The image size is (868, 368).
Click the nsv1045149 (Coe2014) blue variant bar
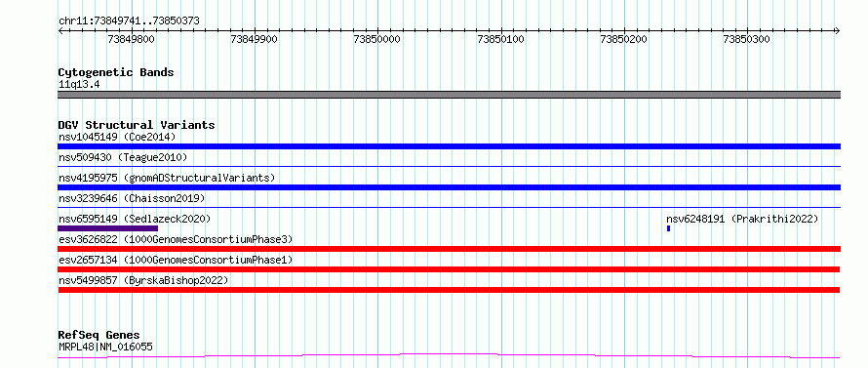coord(449,146)
